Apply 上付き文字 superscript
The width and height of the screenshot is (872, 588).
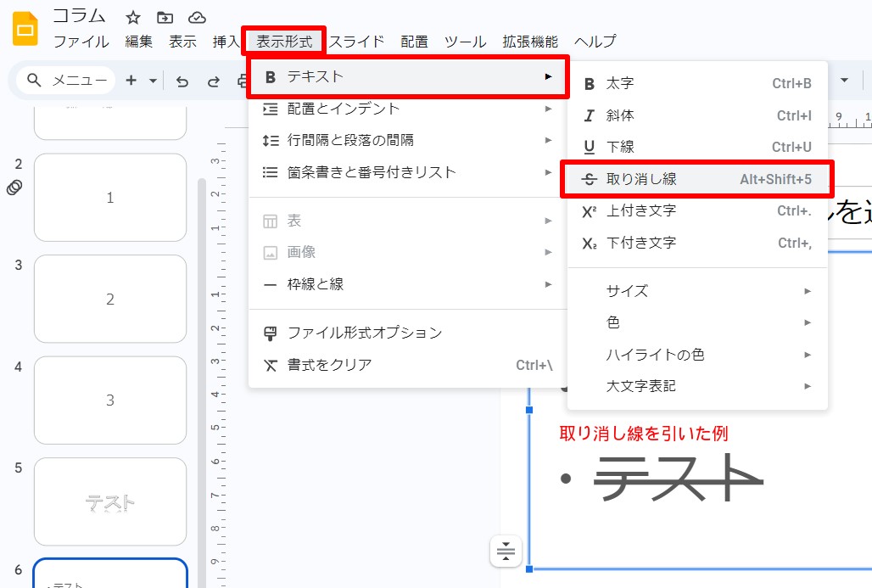point(697,210)
